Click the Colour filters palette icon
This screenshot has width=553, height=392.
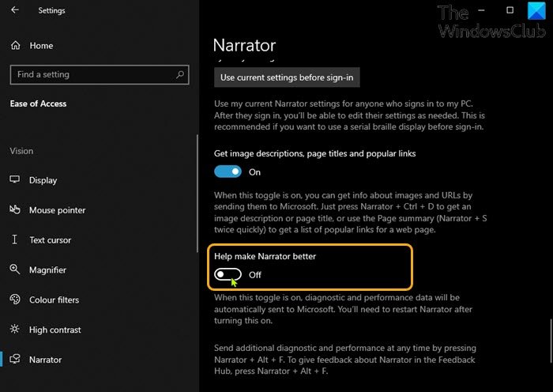tap(14, 300)
